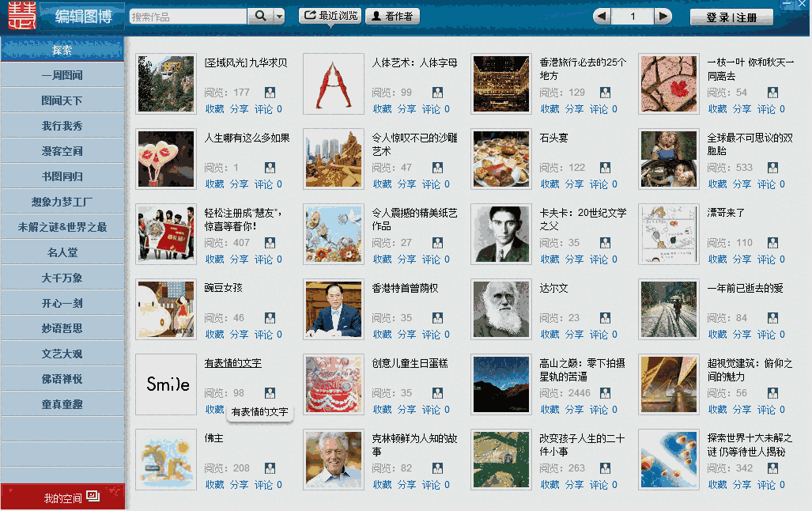Viewport: 812px width, 511px height.
Task: Open the search options dropdown arrow
Action: (279, 17)
